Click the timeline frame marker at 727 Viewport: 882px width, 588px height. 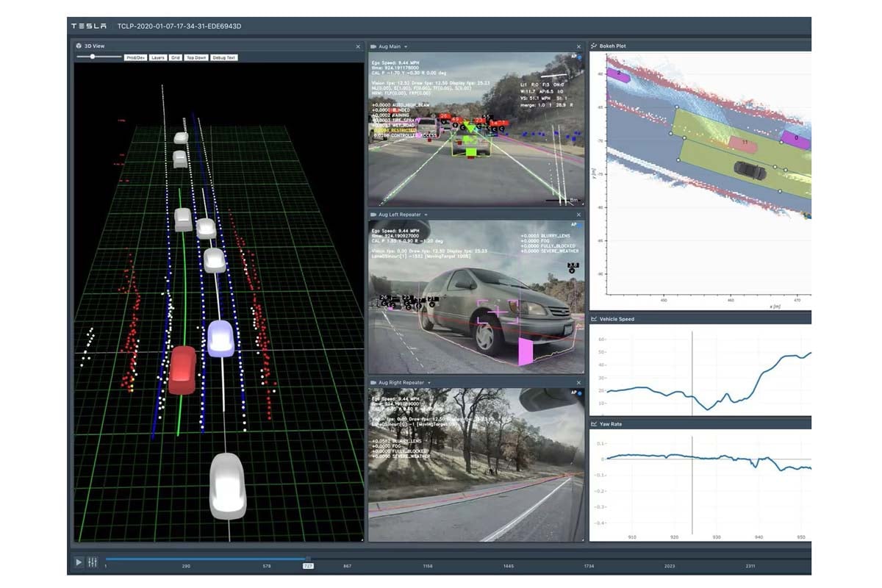pos(308,566)
